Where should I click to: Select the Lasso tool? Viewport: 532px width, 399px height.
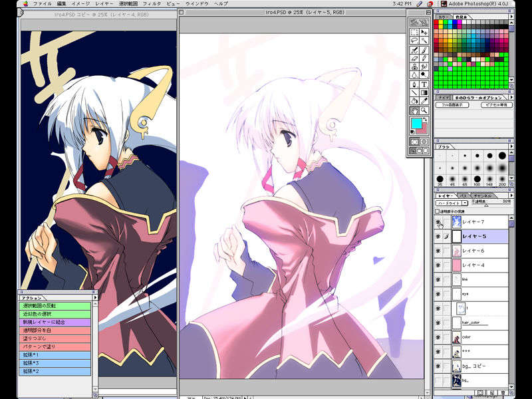[414, 41]
